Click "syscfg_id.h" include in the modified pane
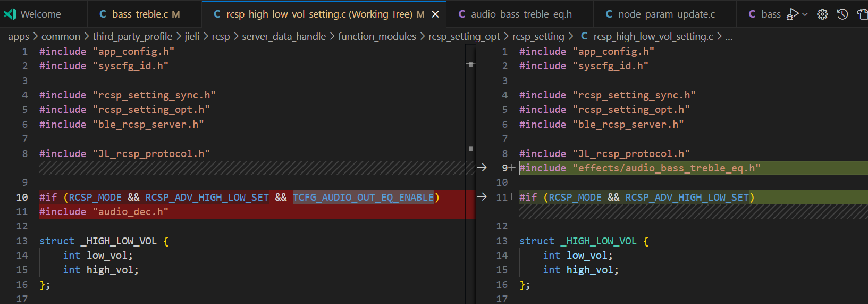 tap(610, 66)
